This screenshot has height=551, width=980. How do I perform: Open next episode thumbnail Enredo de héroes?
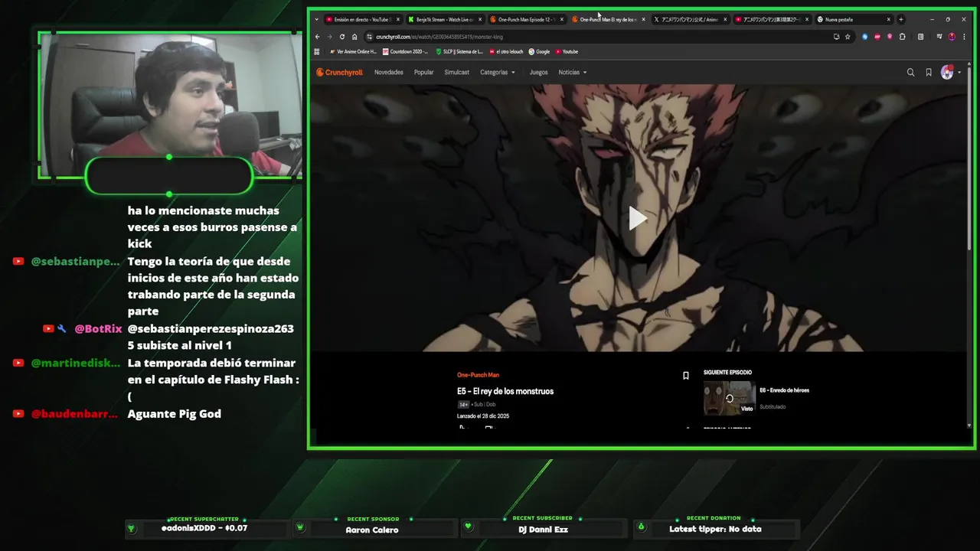(x=730, y=399)
